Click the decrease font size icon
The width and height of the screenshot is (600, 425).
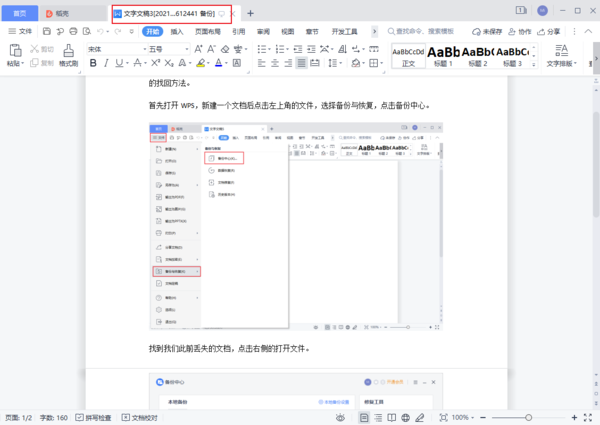coord(211,49)
